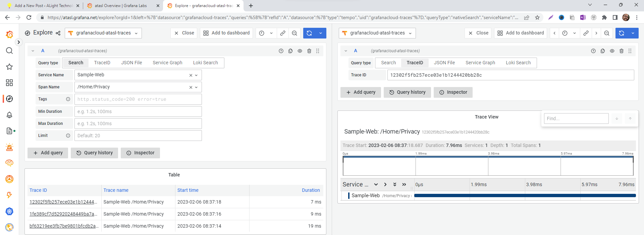
Task: Open the lightning bolt icon in sidebar
Action: coord(9,195)
